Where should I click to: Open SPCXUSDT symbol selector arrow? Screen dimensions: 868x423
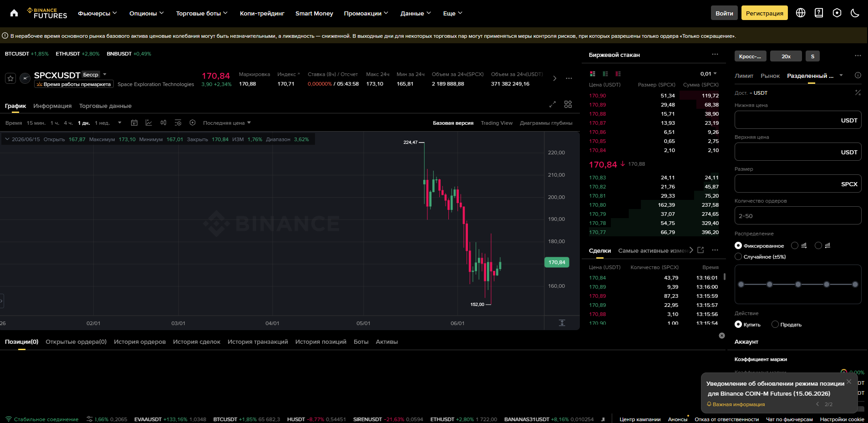click(105, 74)
